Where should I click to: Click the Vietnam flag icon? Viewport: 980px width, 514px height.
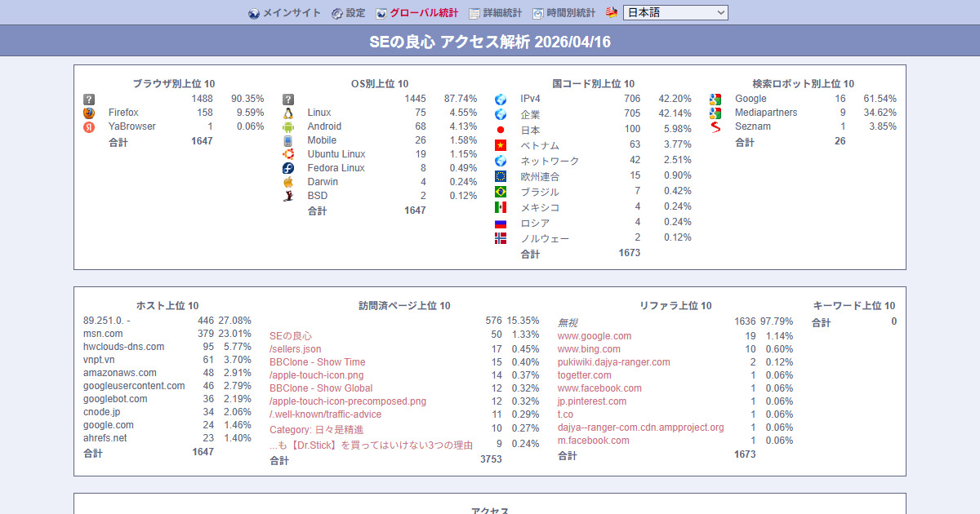click(x=501, y=145)
